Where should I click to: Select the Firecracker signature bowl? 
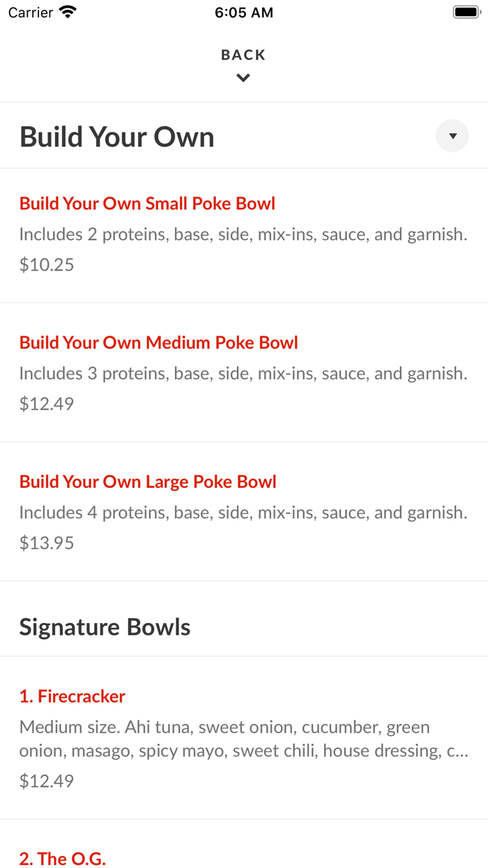72,696
